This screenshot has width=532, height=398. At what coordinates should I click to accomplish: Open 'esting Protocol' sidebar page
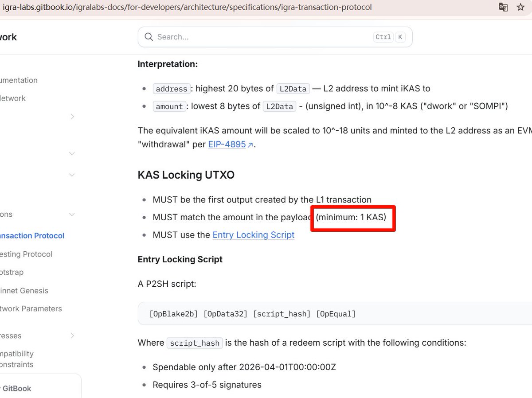pos(26,254)
